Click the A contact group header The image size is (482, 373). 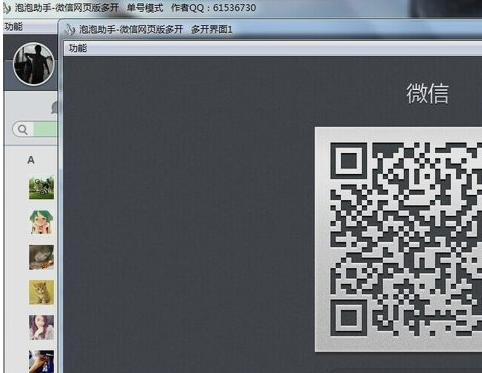click(31, 160)
